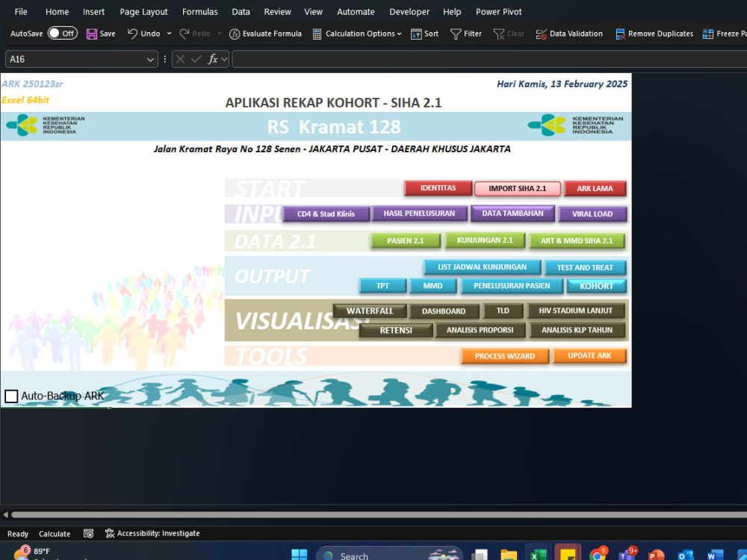Expand the Undo history dropdown arrow
This screenshot has height=560, width=747.
point(169,34)
